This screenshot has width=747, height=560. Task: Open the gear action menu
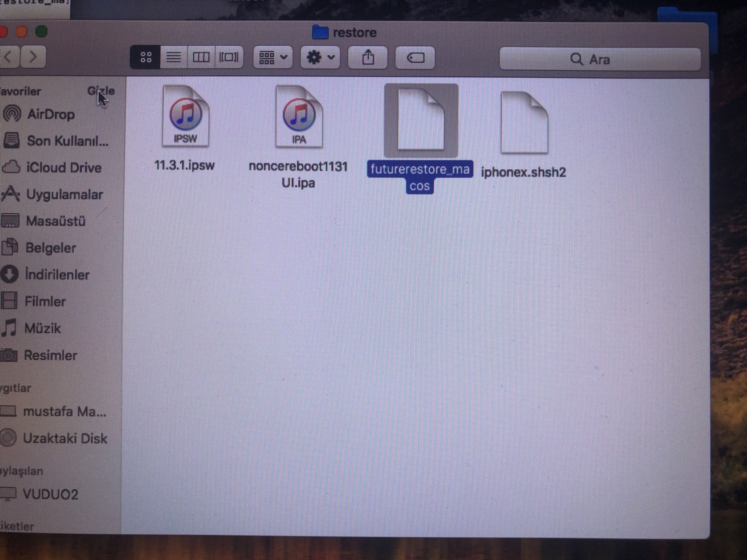320,58
